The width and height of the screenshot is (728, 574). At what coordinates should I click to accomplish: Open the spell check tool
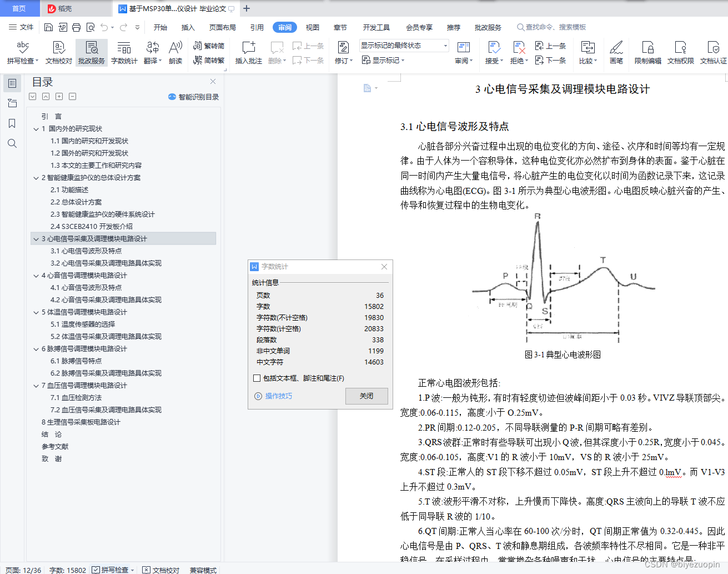(23, 52)
